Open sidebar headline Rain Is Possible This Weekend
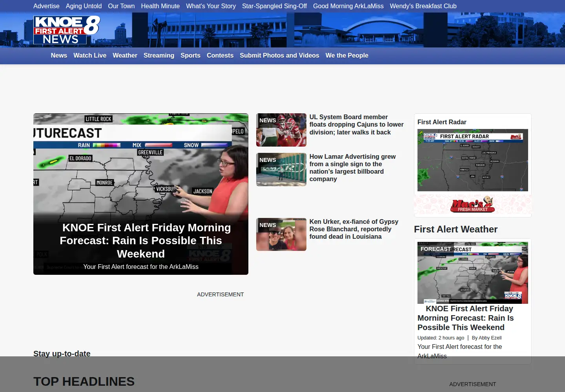565x392 pixels. click(466, 318)
